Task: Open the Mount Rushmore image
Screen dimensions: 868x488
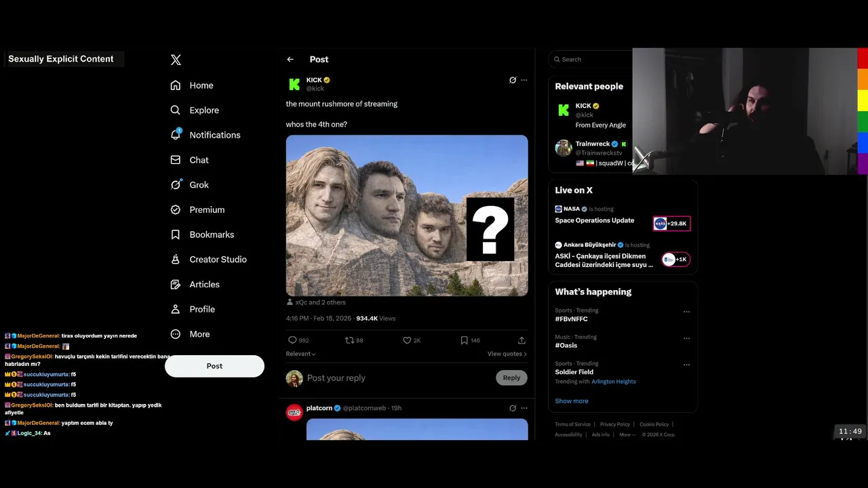Action: click(407, 216)
